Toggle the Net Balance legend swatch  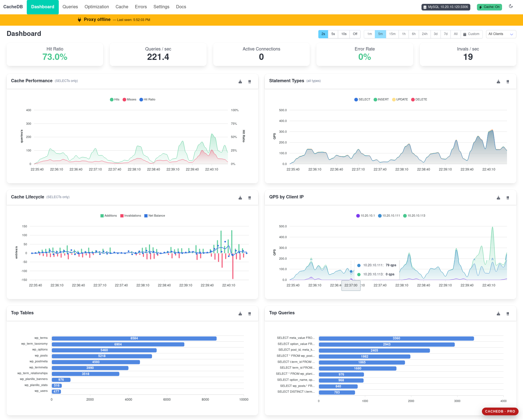pyautogui.click(x=146, y=216)
